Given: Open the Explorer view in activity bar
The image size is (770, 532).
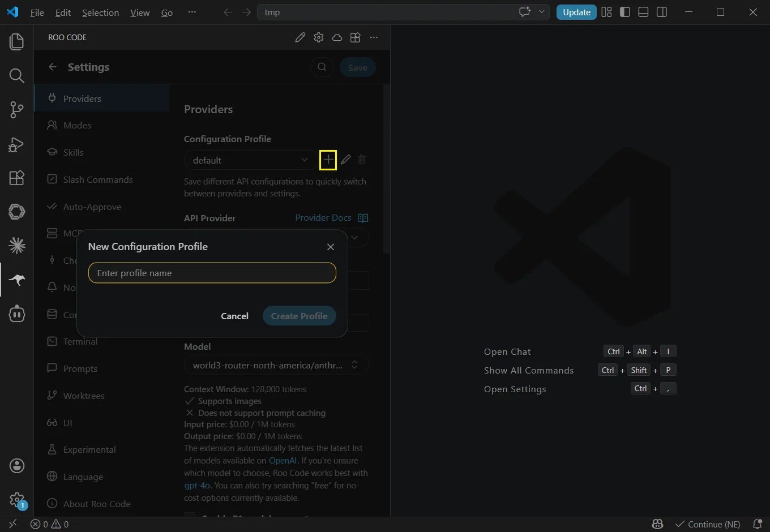Looking at the screenshot, I should pyautogui.click(x=17, y=42).
